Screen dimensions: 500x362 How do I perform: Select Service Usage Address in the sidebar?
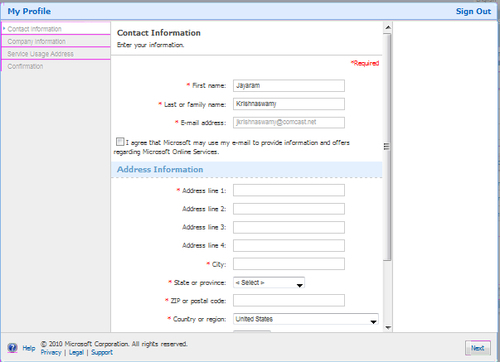pyautogui.click(x=40, y=54)
